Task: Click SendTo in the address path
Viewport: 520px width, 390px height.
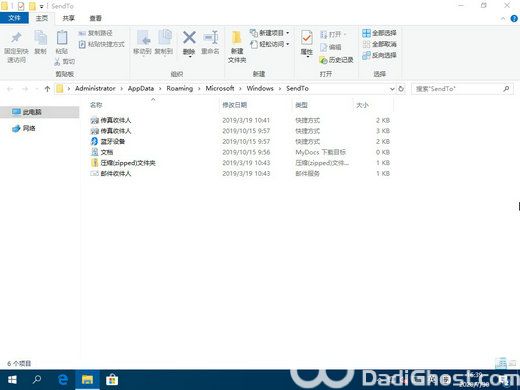Action: click(297, 88)
